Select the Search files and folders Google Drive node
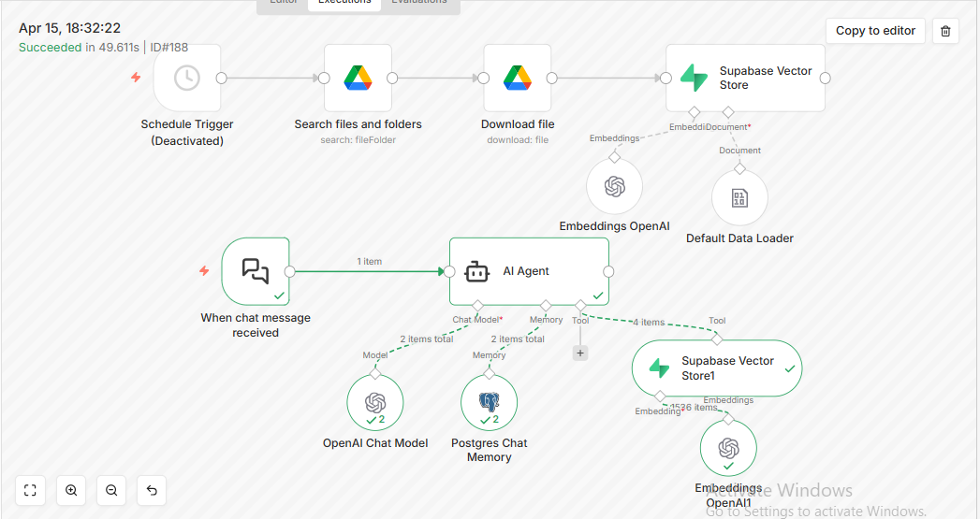 pos(358,78)
